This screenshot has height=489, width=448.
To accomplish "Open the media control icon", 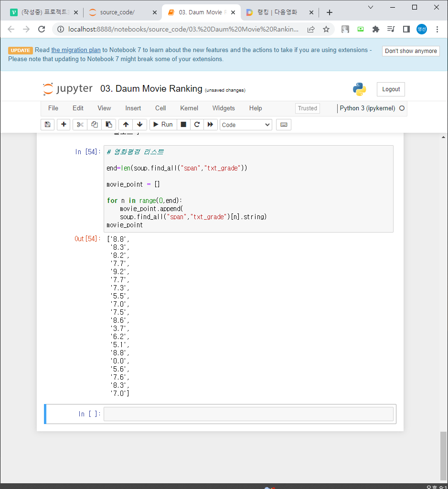I will click(391, 29).
